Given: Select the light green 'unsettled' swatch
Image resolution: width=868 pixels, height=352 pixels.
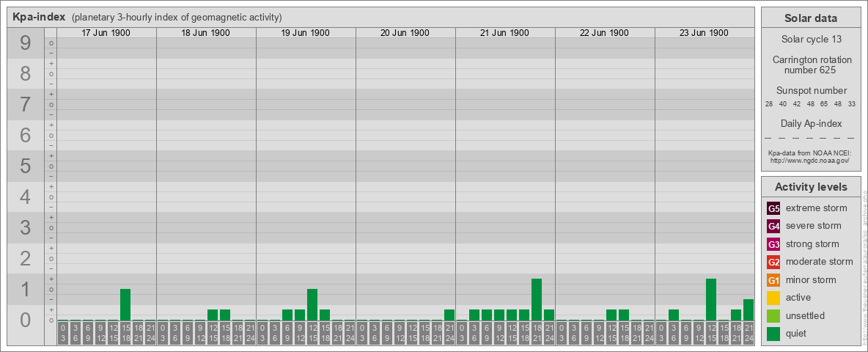Looking at the screenshot, I should point(774,315).
